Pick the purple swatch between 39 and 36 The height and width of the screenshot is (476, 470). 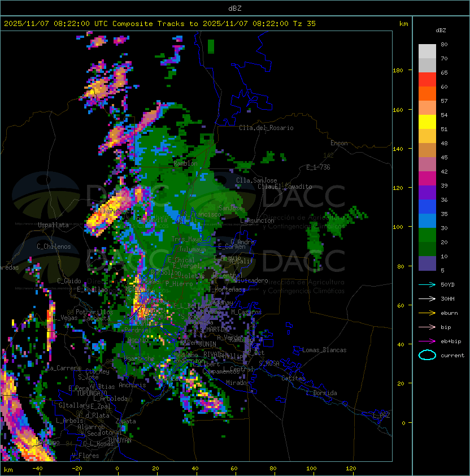click(427, 192)
